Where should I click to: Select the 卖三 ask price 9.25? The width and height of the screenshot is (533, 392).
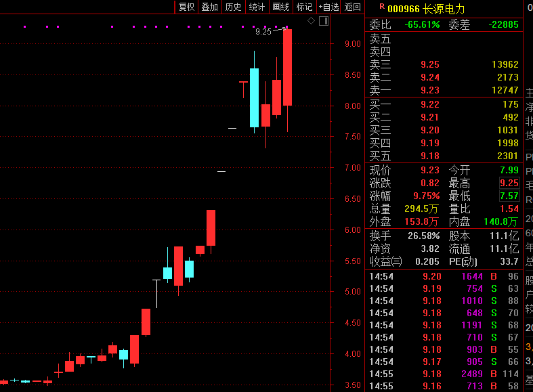[x=430, y=64]
